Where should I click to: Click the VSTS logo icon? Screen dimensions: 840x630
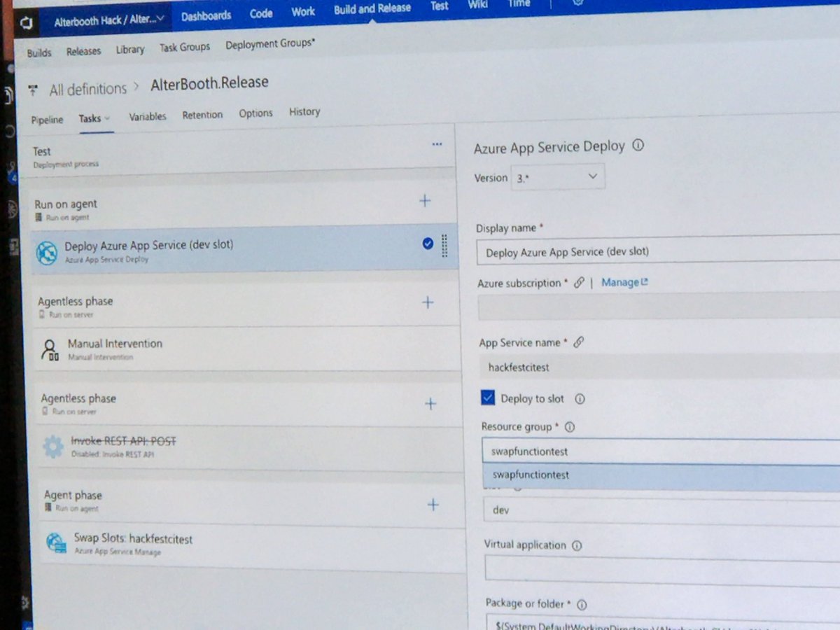tap(26, 24)
